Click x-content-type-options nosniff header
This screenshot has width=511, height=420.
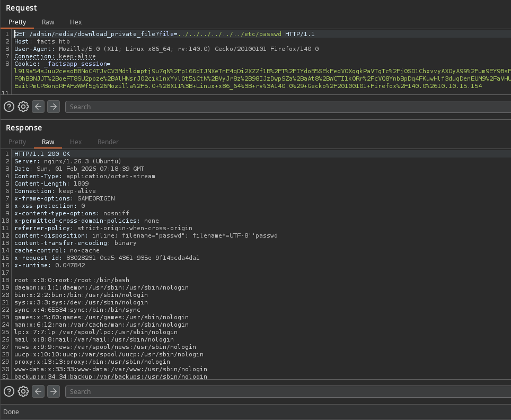pyautogui.click(x=72, y=213)
